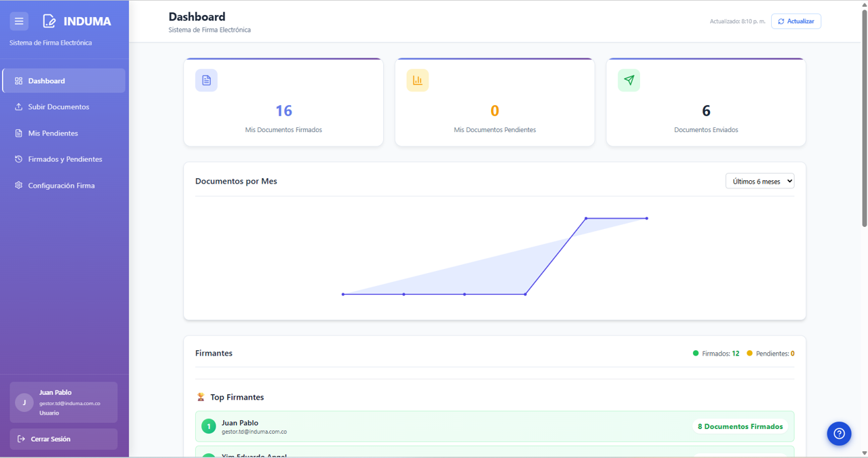Click the sent documents paper plane icon
Image resolution: width=868 pixels, height=458 pixels.
coord(629,81)
